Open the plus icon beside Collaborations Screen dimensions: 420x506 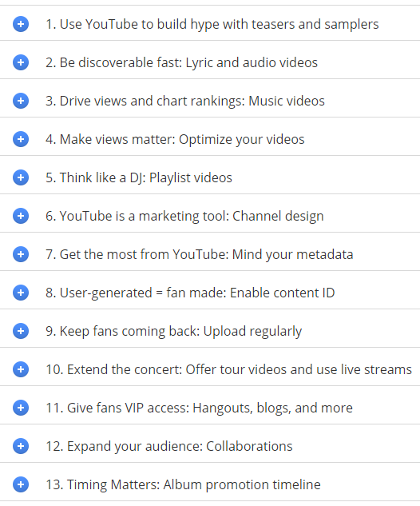coord(21,446)
